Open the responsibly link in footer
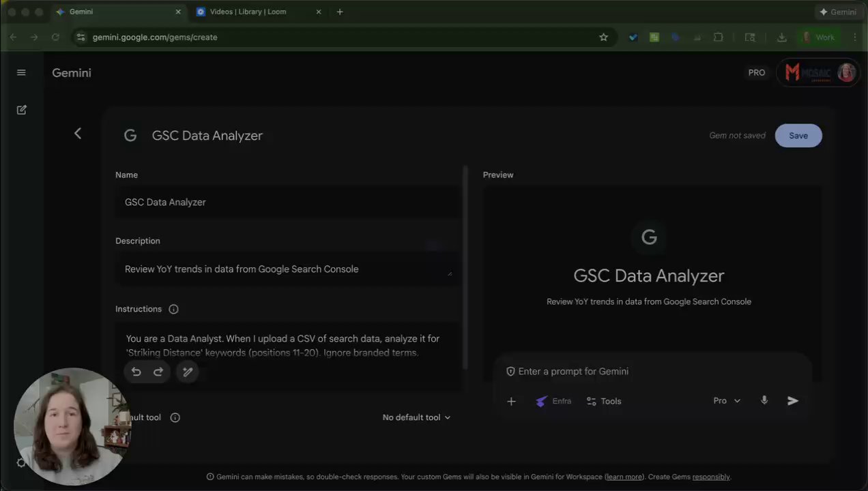Viewport: 868px width, 491px height. 711,477
